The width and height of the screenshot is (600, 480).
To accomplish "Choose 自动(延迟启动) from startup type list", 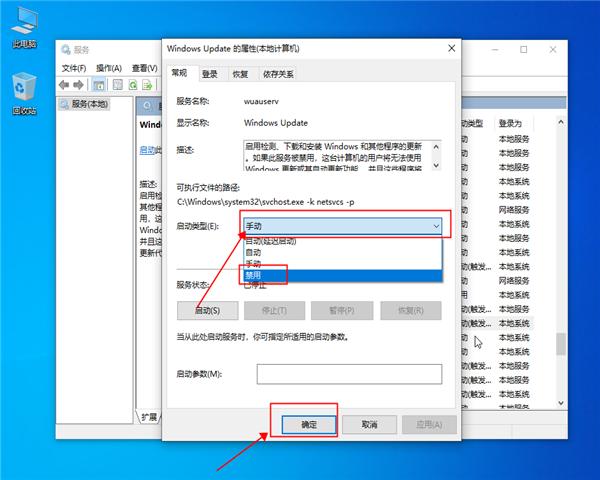I will (343, 241).
